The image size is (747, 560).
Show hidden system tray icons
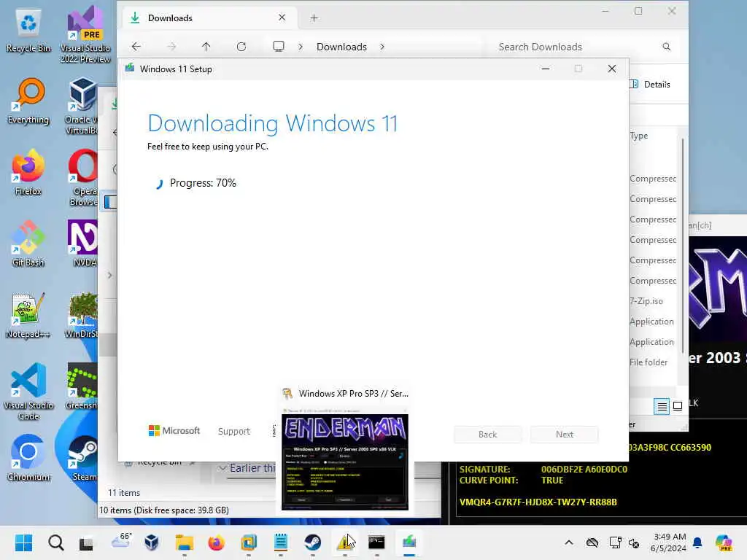(x=569, y=542)
